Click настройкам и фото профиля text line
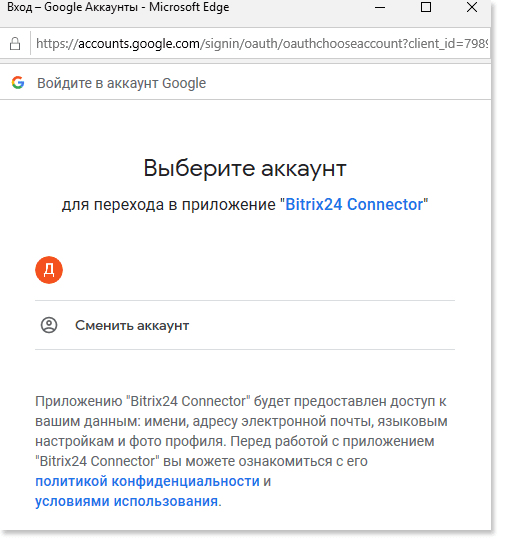The width and height of the screenshot is (505, 541). (131, 441)
